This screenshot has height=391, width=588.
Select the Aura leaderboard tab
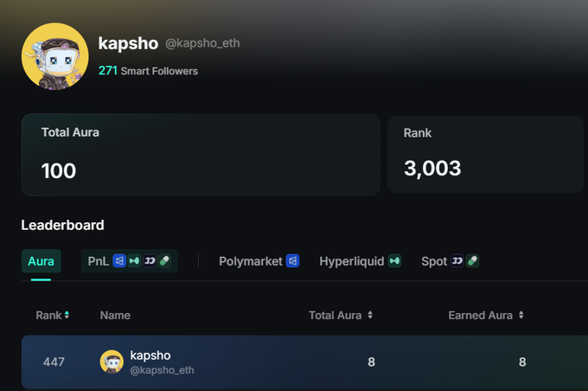pyautogui.click(x=42, y=260)
